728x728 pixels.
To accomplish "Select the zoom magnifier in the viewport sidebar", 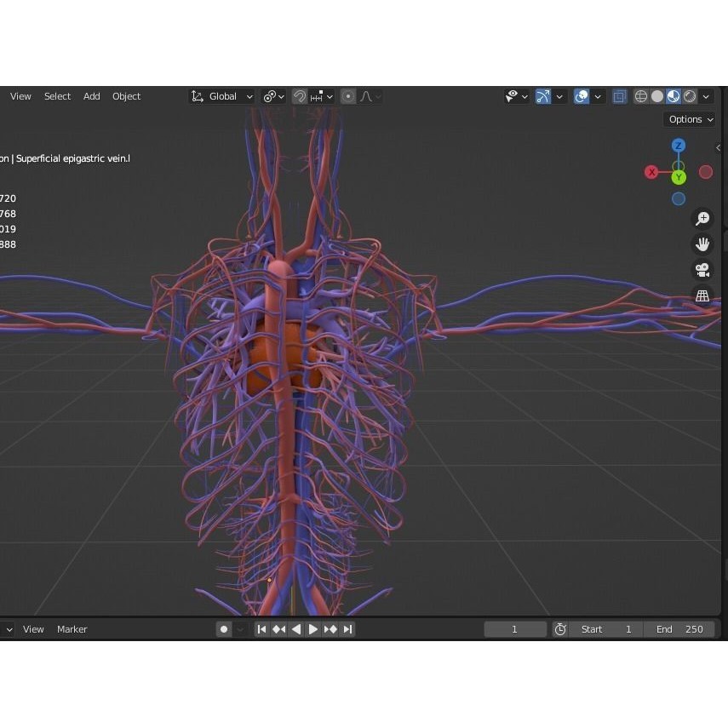I will [x=702, y=218].
